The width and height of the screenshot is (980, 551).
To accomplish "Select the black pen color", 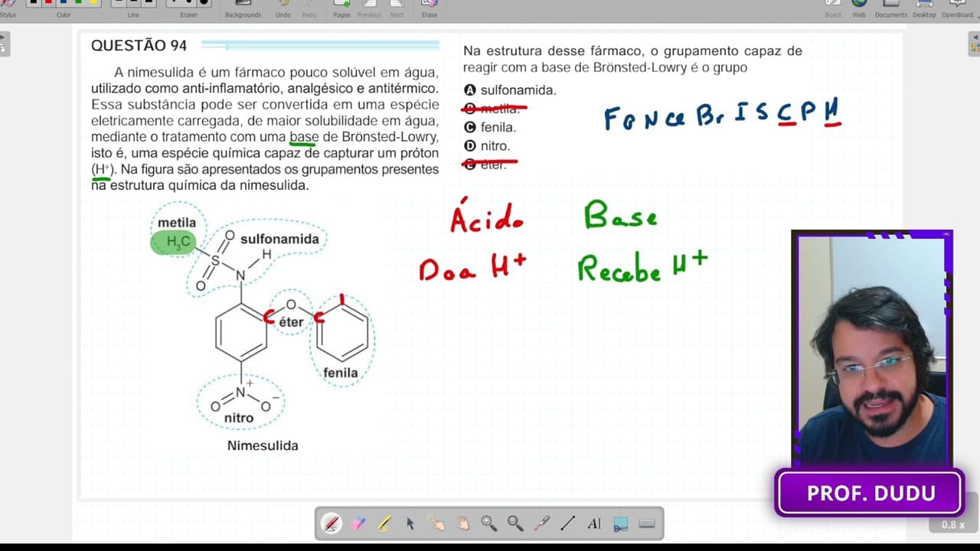I will coord(34,2).
